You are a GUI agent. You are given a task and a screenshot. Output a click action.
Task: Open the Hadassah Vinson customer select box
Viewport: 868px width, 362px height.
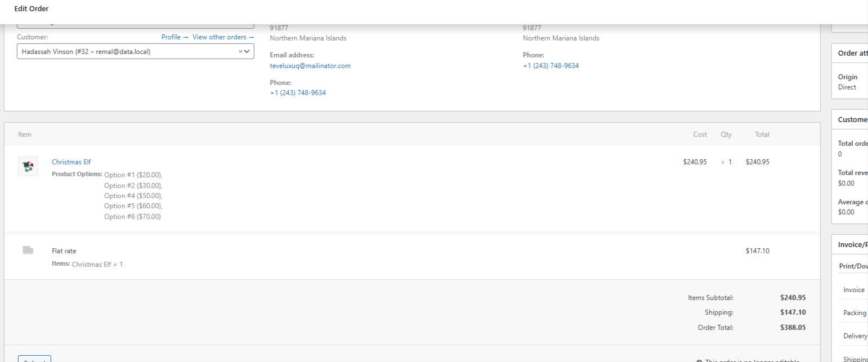(135, 51)
